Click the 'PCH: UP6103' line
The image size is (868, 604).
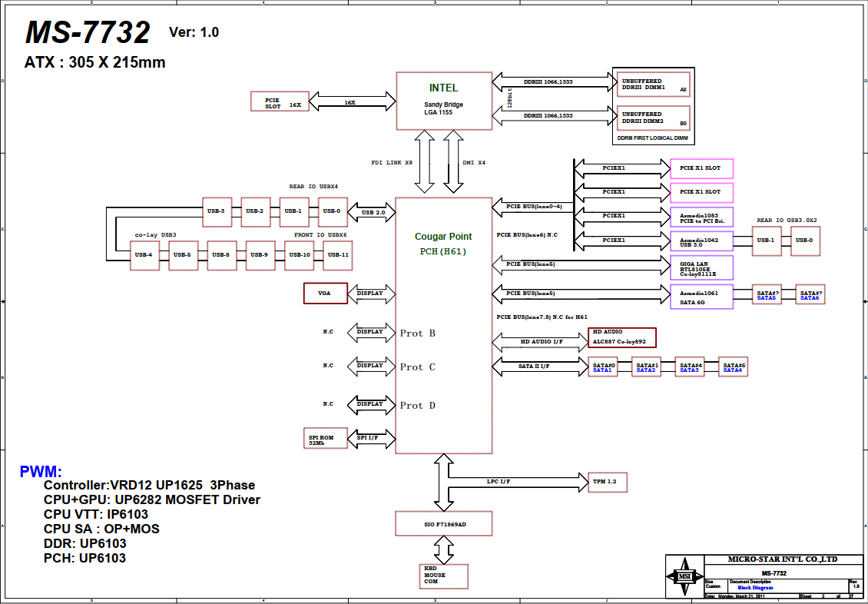point(84,558)
